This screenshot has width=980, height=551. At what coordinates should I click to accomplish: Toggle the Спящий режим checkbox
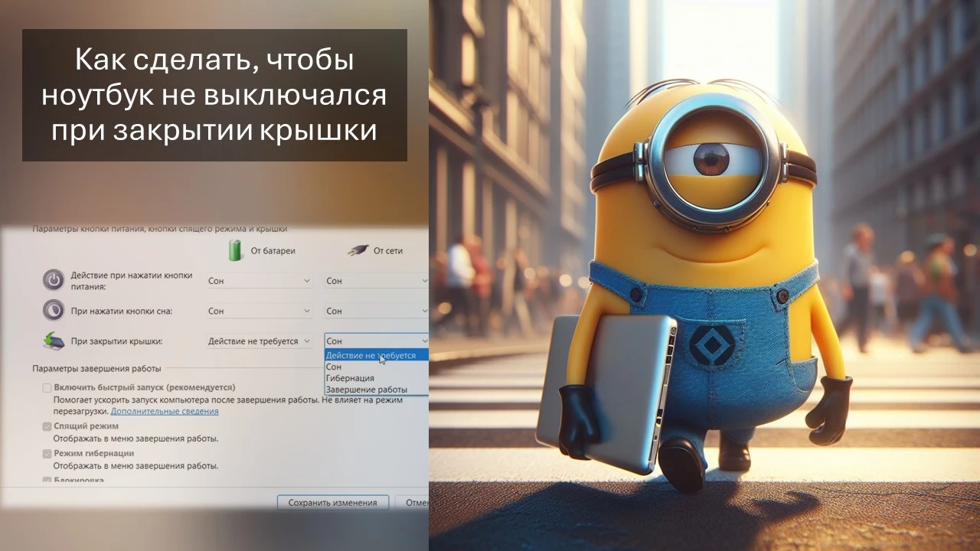pos(47,426)
